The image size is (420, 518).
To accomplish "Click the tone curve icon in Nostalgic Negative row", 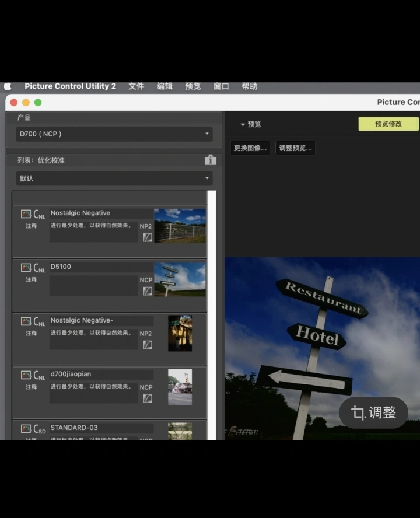I will tap(148, 237).
